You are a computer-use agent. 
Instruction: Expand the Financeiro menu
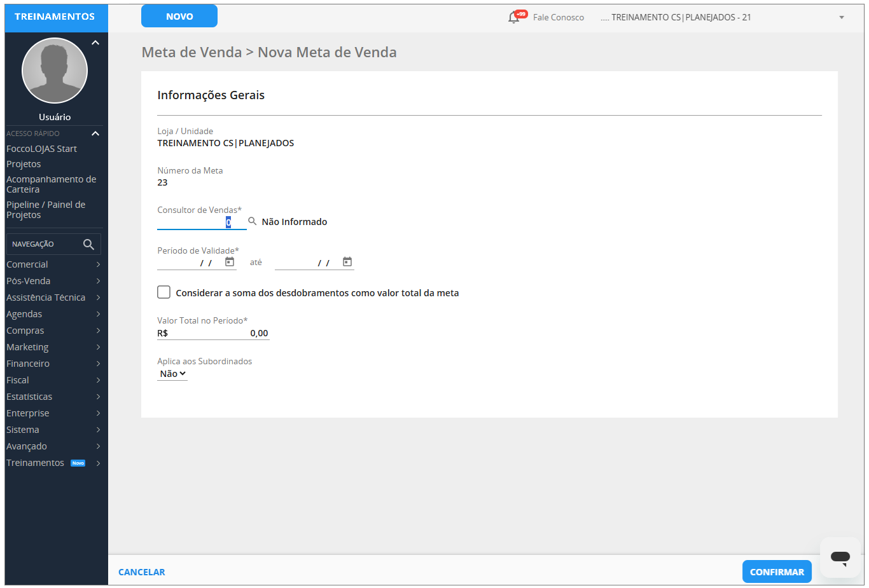click(x=53, y=364)
